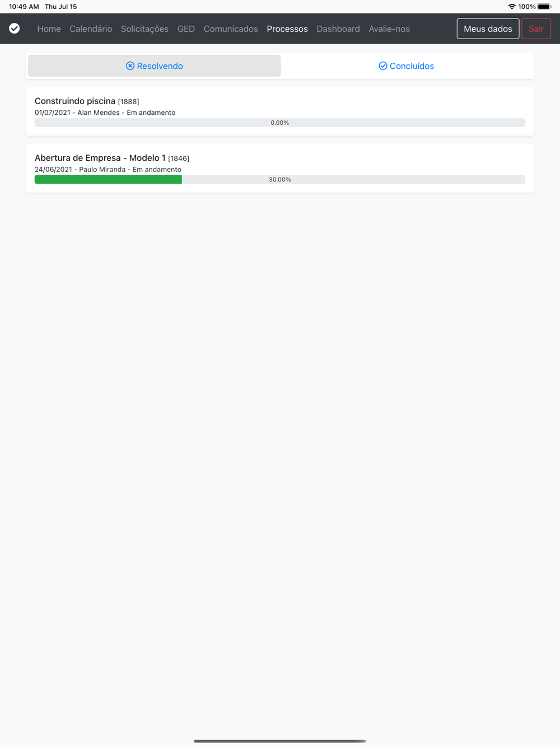The height and width of the screenshot is (747, 560).
Task: Tap the Wi-Fi status icon
Action: tap(512, 7)
